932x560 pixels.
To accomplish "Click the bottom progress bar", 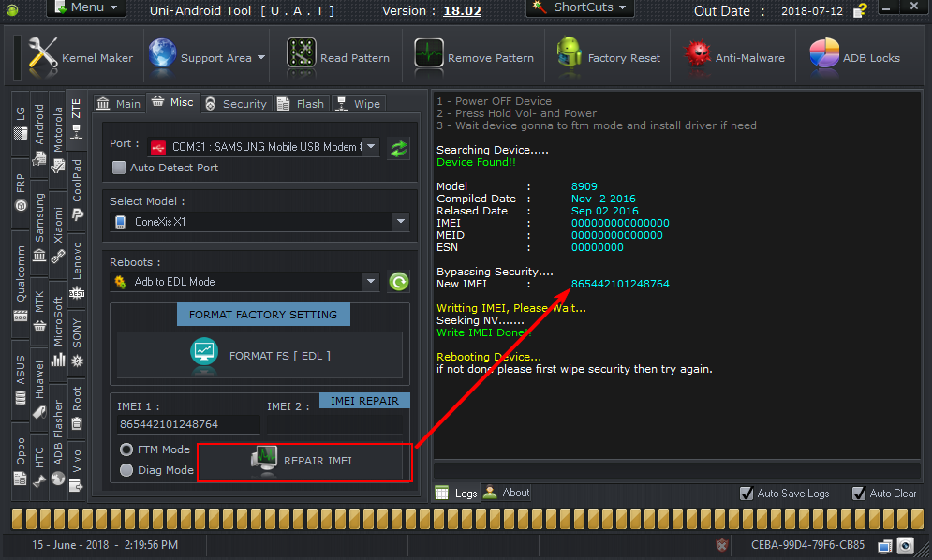I will click(467, 519).
